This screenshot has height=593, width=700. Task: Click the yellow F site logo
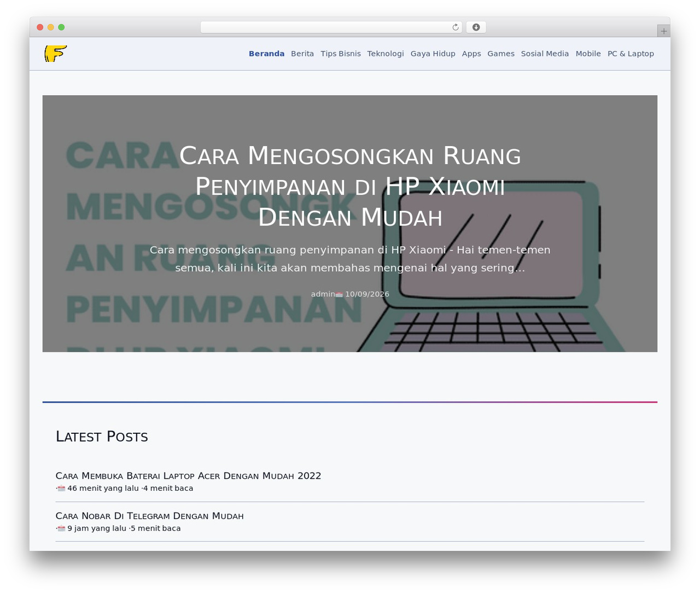click(x=56, y=54)
